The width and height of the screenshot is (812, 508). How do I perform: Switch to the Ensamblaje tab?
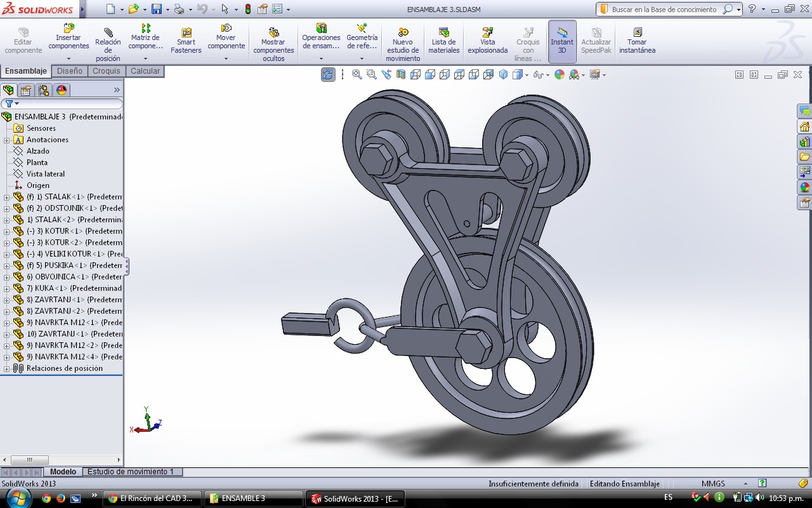pyautogui.click(x=26, y=71)
